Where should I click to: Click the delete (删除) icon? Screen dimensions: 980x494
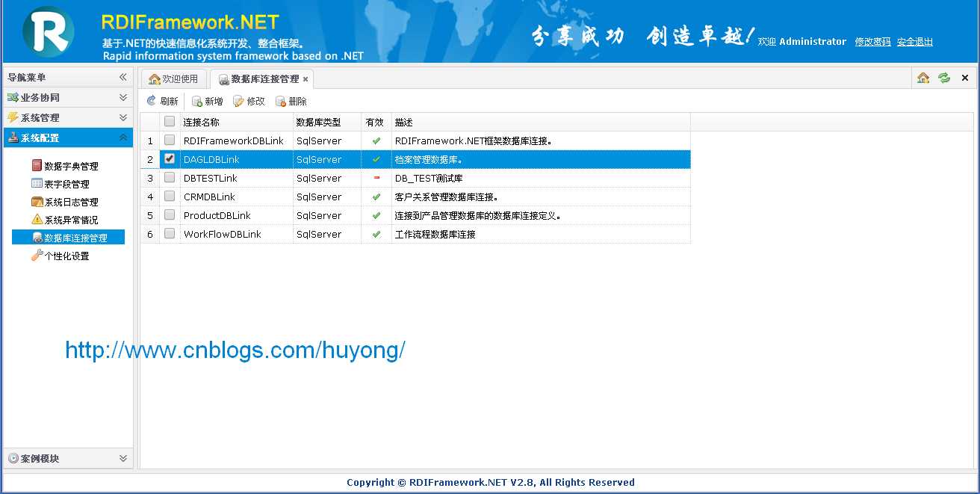click(x=281, y=101)
